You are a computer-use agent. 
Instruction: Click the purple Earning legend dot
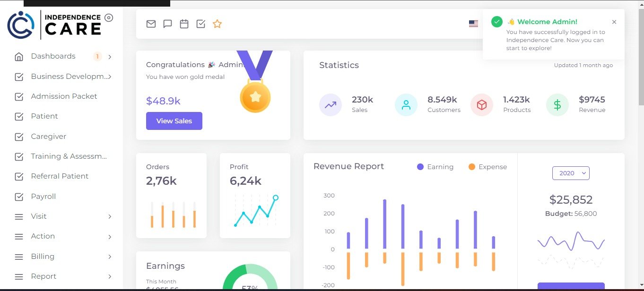click(420, 167)
